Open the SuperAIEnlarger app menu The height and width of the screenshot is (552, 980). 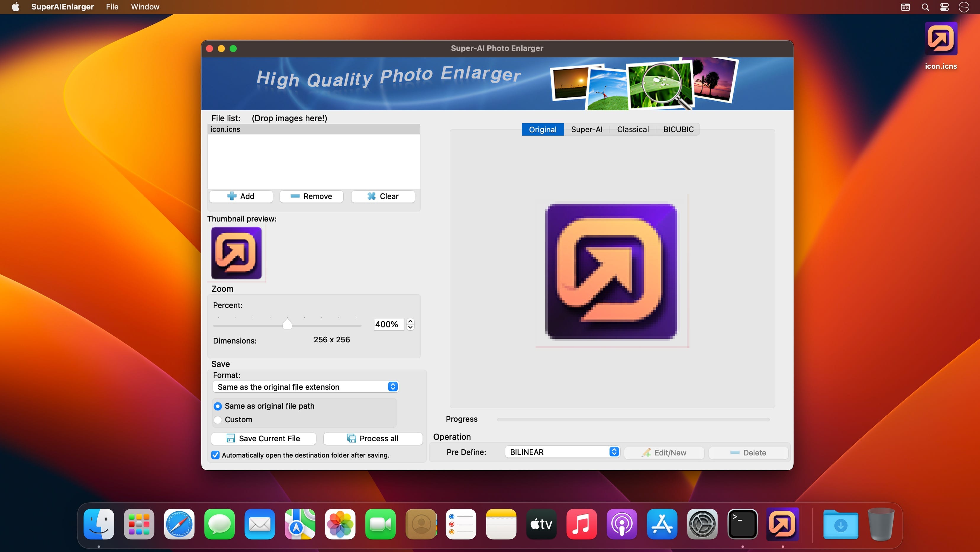62,7
